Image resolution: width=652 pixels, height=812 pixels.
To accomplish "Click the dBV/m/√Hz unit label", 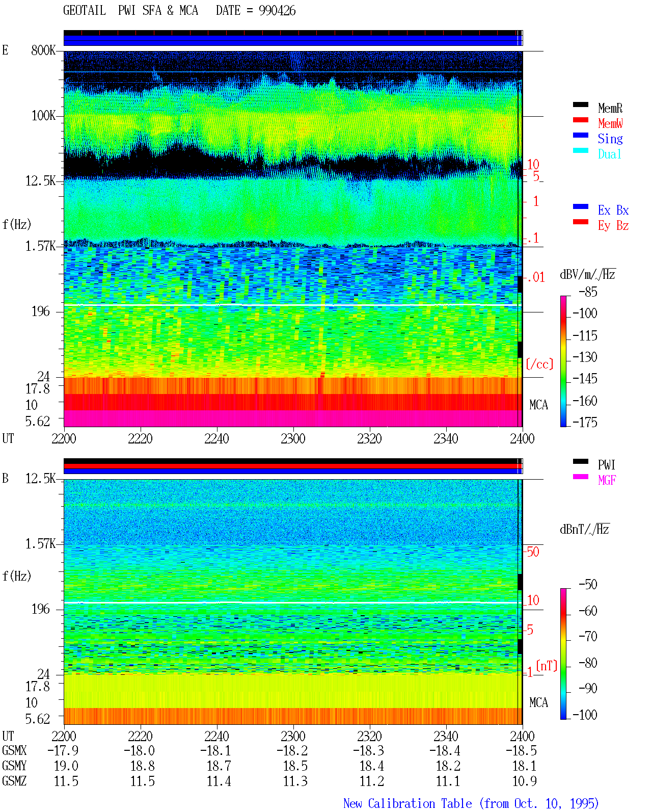I will click(588, 274).
